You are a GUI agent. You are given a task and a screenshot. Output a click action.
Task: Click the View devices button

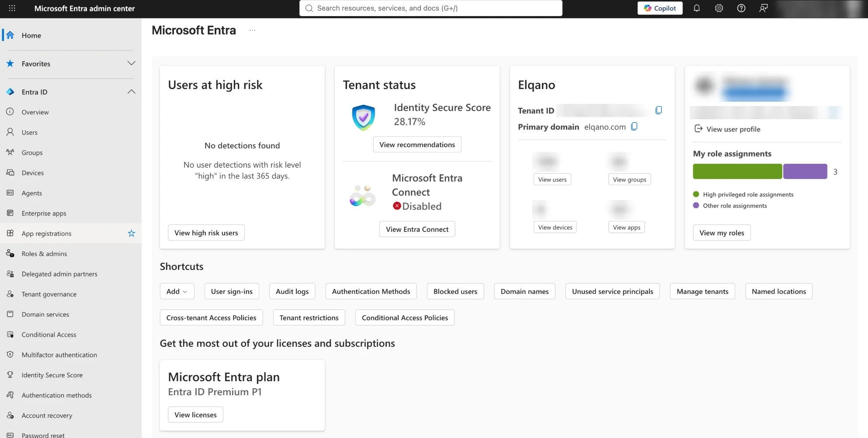(555, 227)
